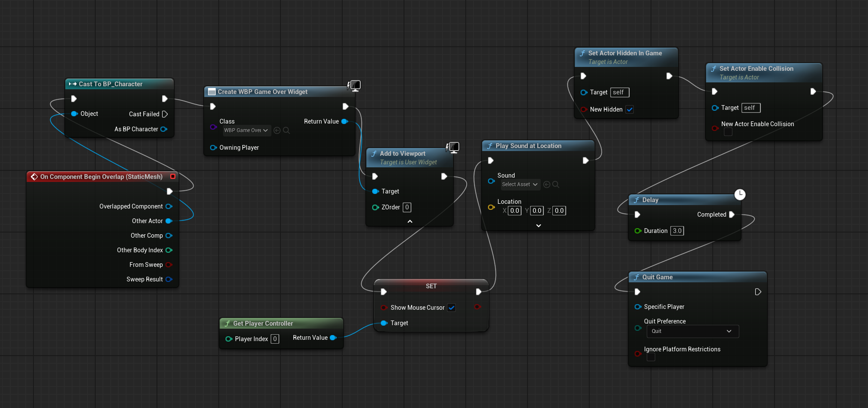Screen dimensions: 868x408
Task: Click the Sweep Result output pin
Action: click(169, 279)
